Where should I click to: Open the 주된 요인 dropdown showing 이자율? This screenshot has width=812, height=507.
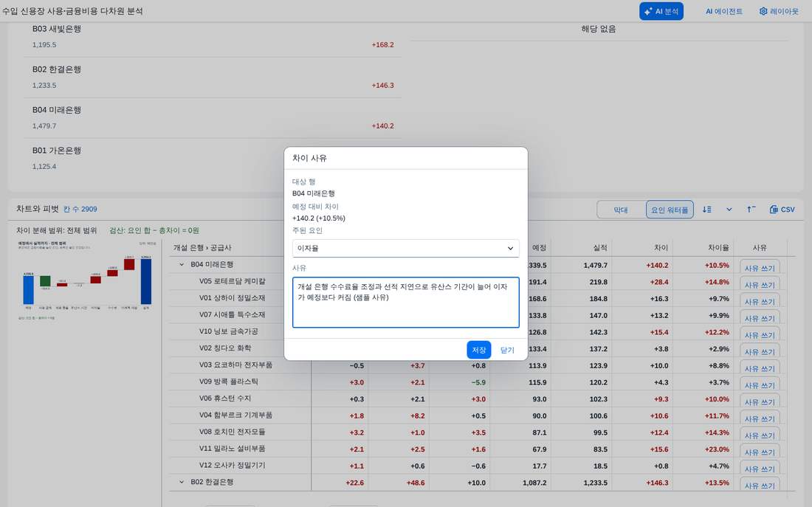[405, 248]
